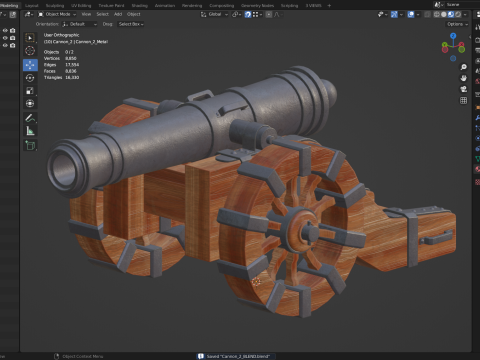Open the Select menu
The image size is (480, 360).
tap(103, 14)
